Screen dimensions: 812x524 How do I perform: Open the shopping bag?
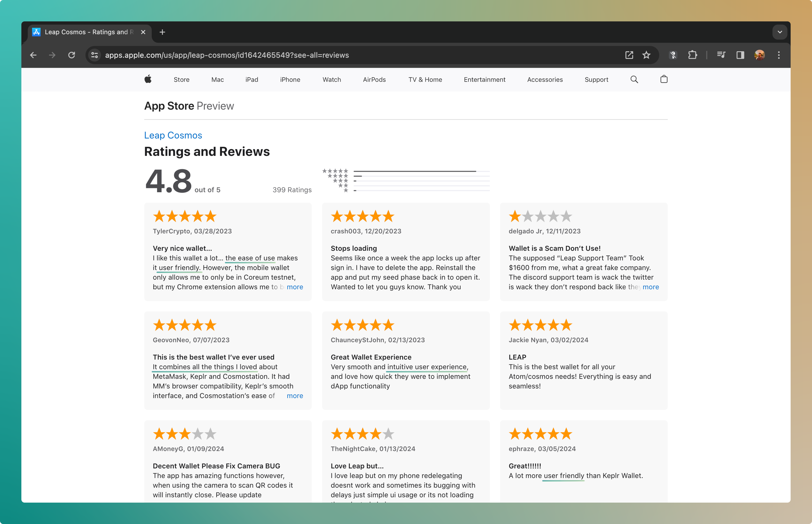coord(664,79)
